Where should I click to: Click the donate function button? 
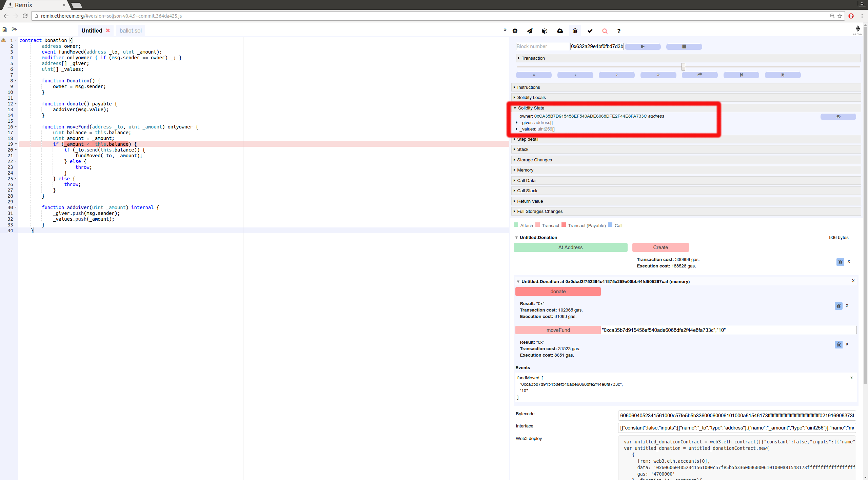[x=558, y=292]
